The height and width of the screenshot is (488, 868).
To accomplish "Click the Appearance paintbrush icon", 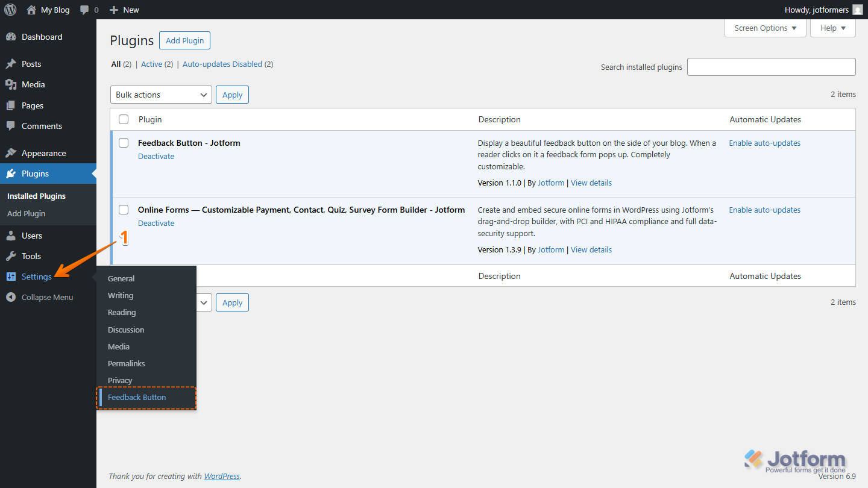I will pos(13,152).
